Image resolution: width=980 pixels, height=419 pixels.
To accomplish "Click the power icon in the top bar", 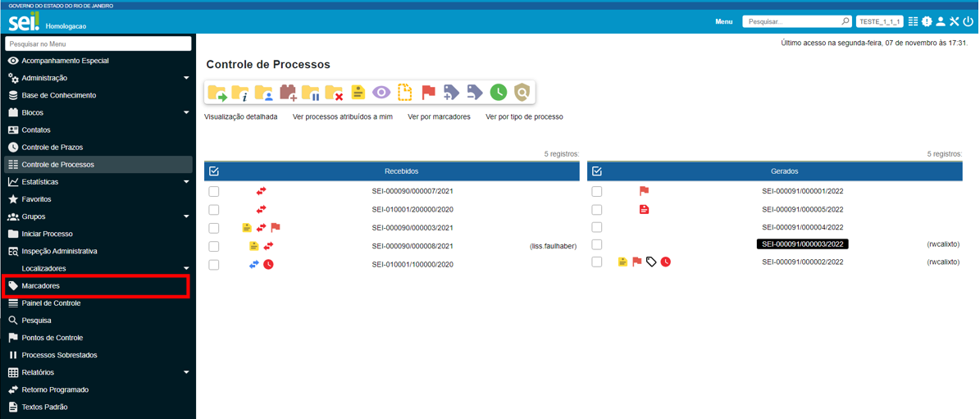I will (x=969, y=21).
